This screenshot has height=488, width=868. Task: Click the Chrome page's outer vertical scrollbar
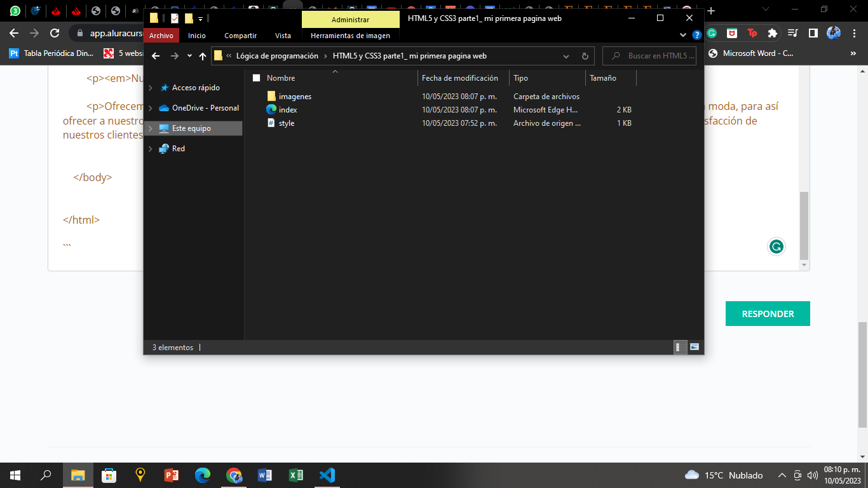[862, 375]
